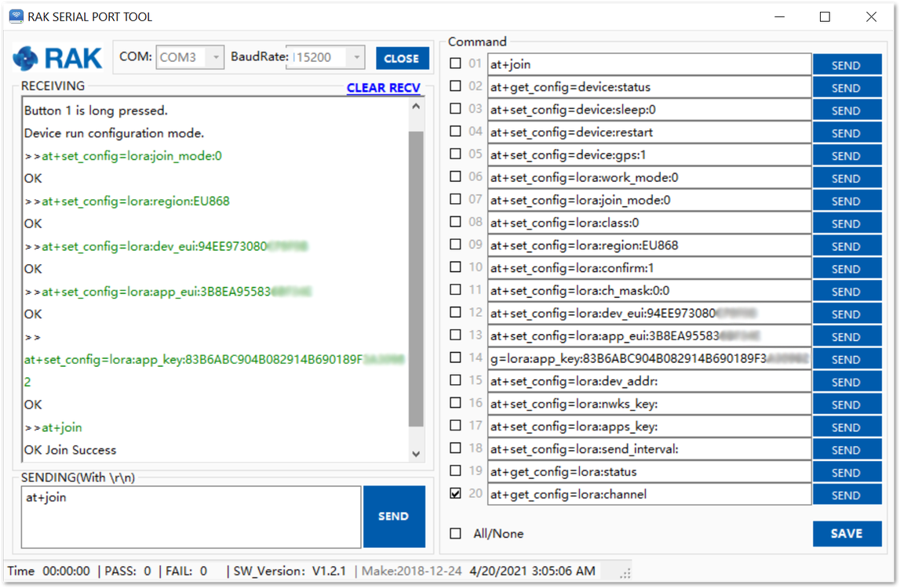Click 'Device run configuration mode.' log line

tap(115, 133)
